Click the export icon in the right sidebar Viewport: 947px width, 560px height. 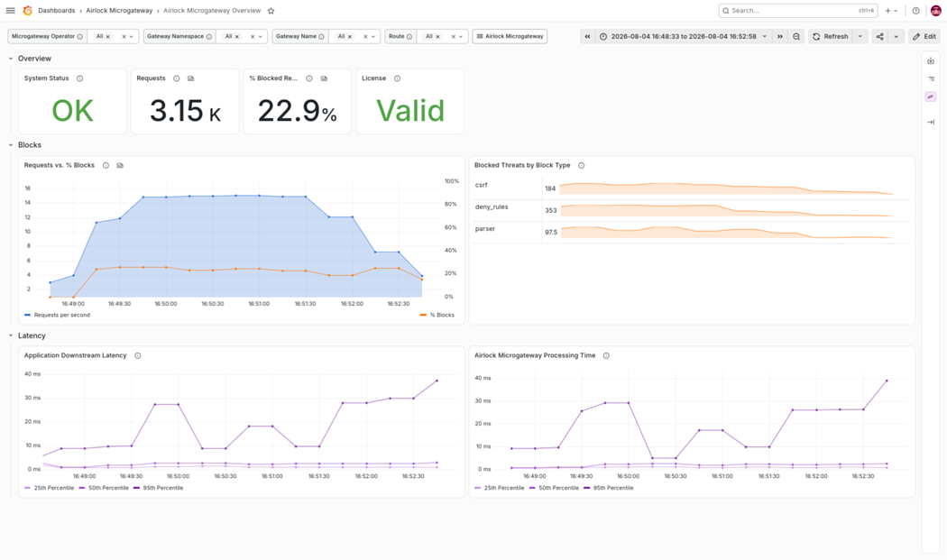point(931,61)
